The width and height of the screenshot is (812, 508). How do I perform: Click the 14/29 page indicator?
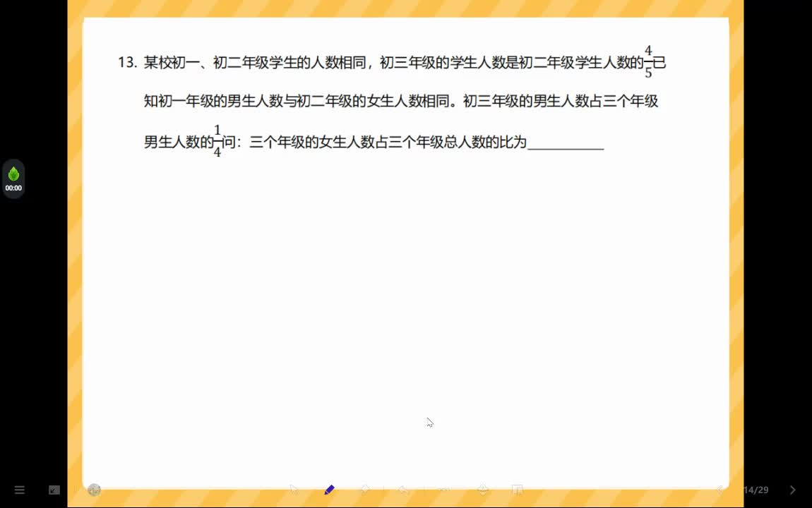click(x=756, y=490)
